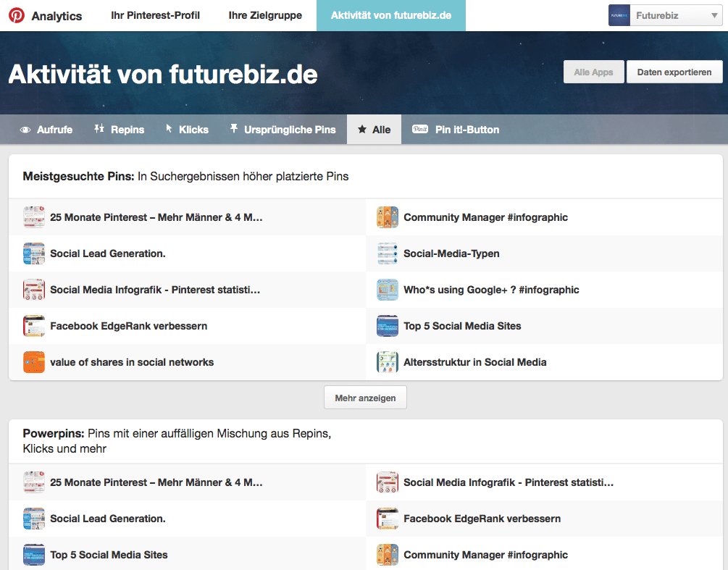This screenshot has height=570, width=728.
Task: Click the 'Aktivität von futurebiz.de' page headline
Action: [163, 75]
